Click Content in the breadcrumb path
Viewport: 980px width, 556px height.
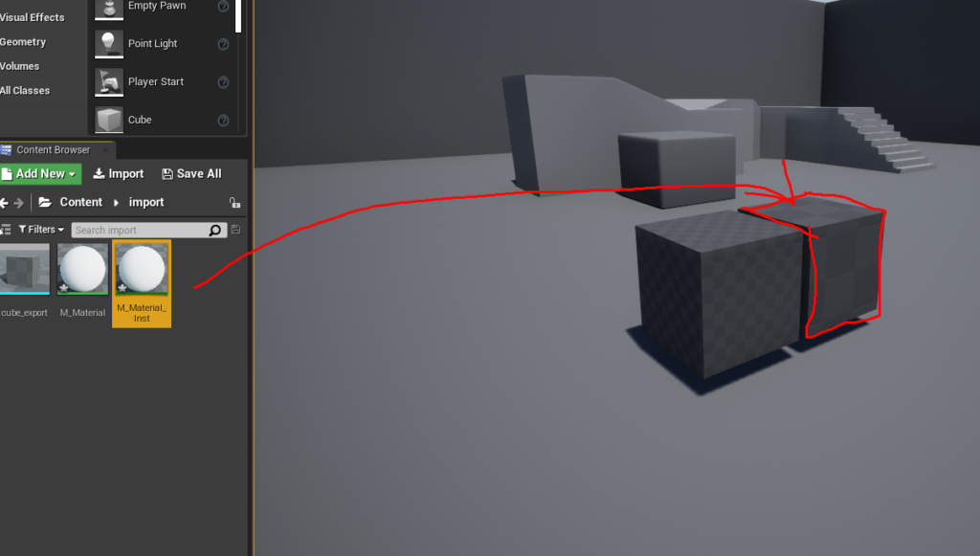(80, 203)
